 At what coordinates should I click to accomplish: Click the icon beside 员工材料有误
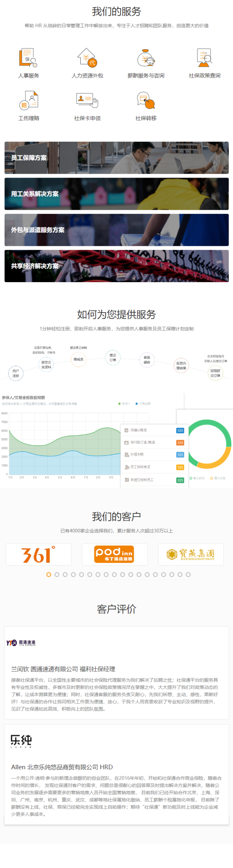(x=127, y=467)
